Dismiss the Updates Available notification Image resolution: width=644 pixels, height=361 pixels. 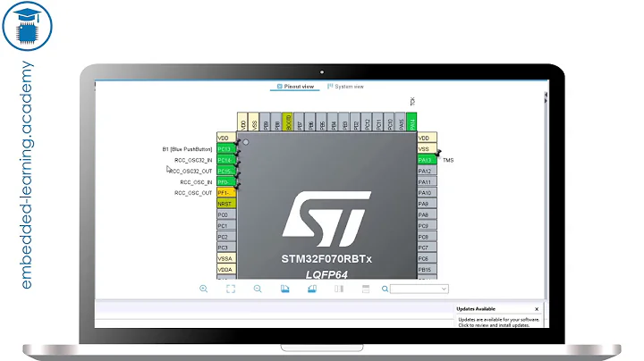click(x=537, y=309)
